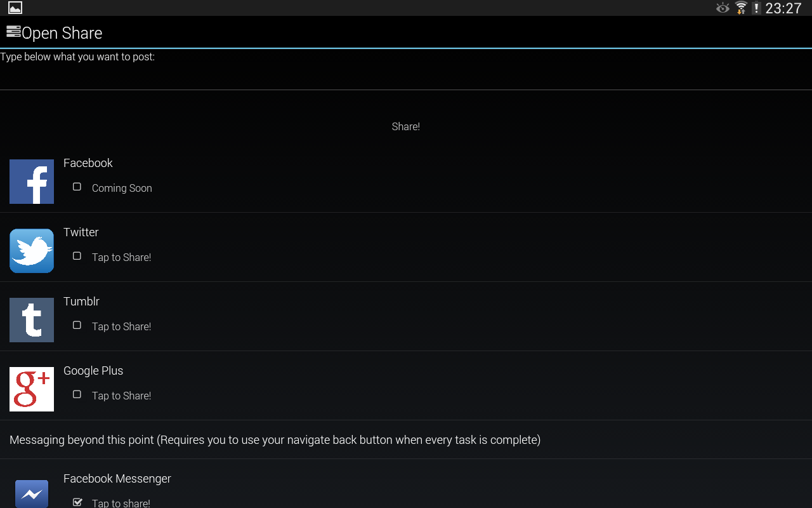Viewport: 812px width, 508px height.
Task: Focus the post text input field
Action: coord(406,77)
